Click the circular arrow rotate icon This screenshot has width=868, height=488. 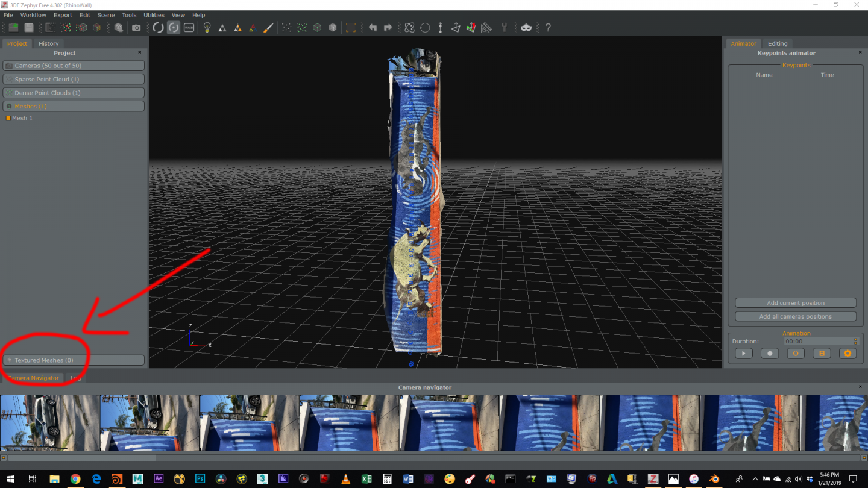(x=425, y=28)
